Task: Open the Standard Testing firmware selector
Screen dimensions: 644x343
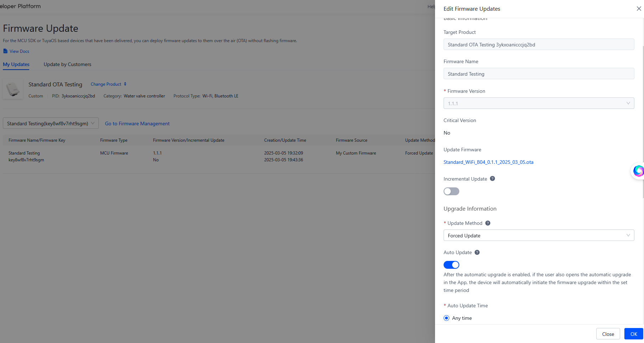Action: pos(51,123)
